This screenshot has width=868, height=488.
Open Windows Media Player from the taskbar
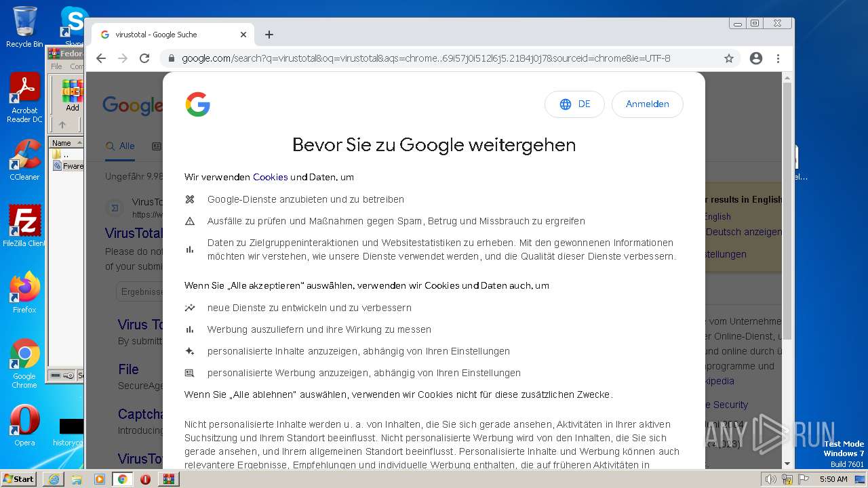pyautogui.click(x=100, y=479)
